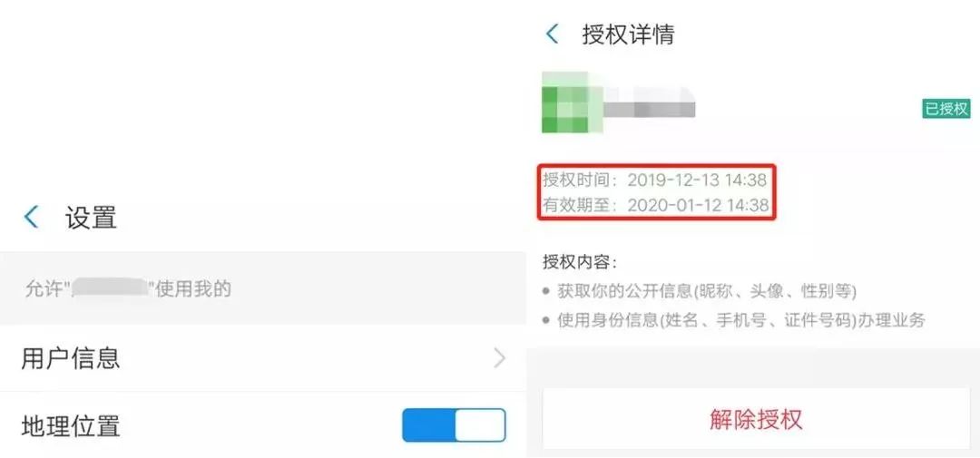The image size is (980, 458).
Task: Select the 有效期至 2020-01-12 line
Action: 656,205
